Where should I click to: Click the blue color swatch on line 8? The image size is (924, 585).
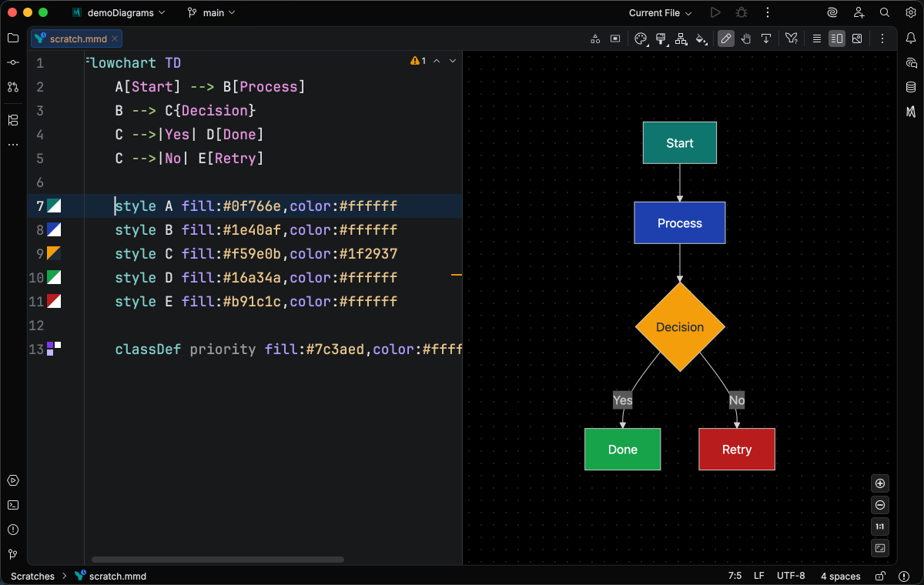tap(54, 229)
